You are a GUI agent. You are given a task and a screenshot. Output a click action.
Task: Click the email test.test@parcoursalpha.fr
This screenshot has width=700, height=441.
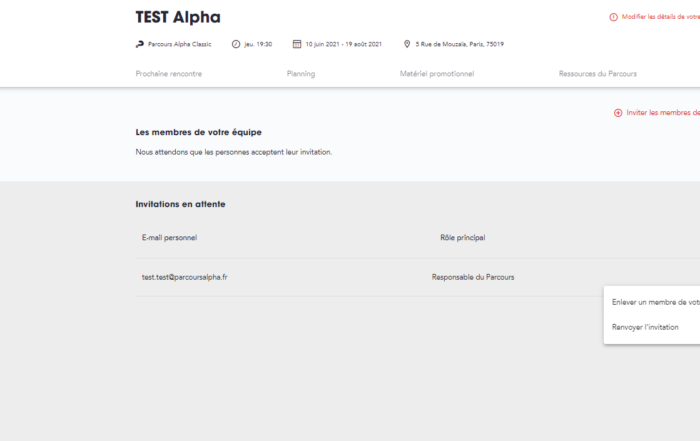185,277
